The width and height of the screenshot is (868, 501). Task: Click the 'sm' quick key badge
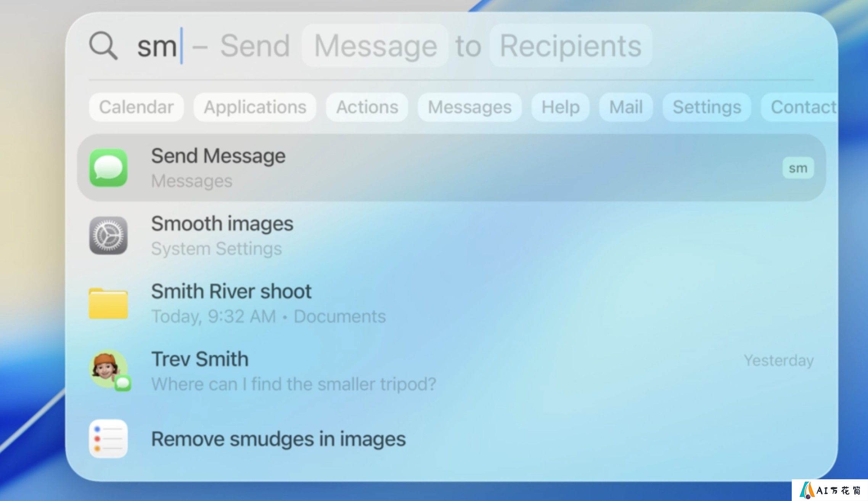pos(798,168)
